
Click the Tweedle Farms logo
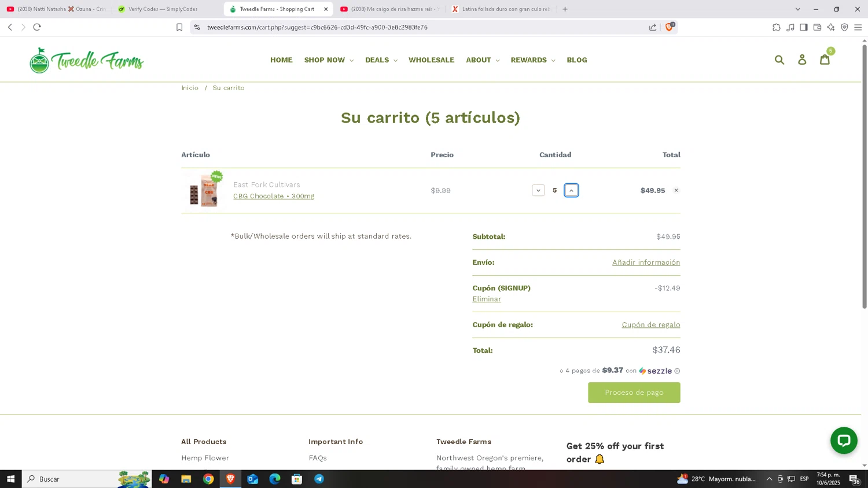(87, 60)
